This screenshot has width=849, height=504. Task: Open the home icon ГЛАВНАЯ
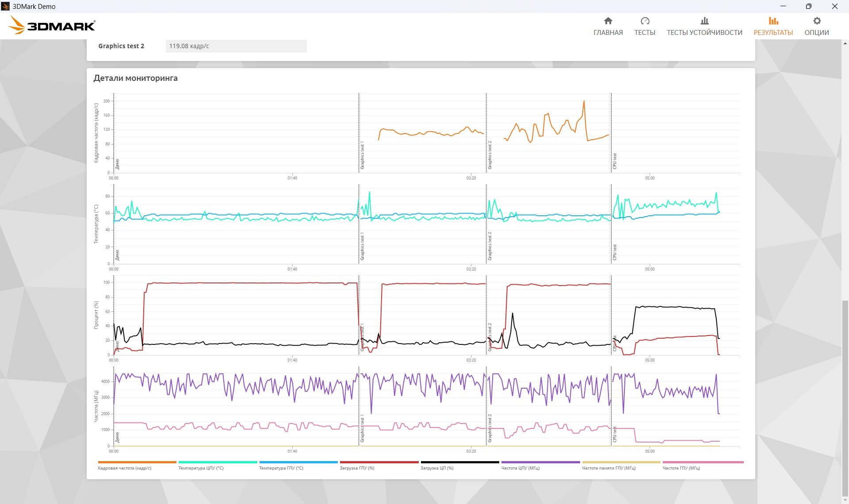(608, 21)
